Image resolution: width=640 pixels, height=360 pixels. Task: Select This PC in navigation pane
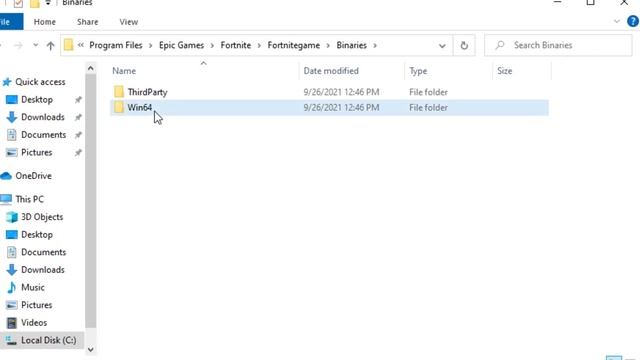click(x=29, y=199)
